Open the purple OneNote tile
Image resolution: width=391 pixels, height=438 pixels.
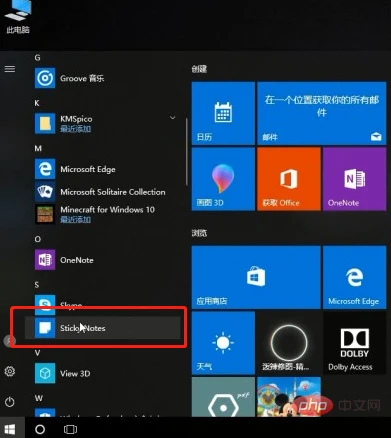point(355,179)
